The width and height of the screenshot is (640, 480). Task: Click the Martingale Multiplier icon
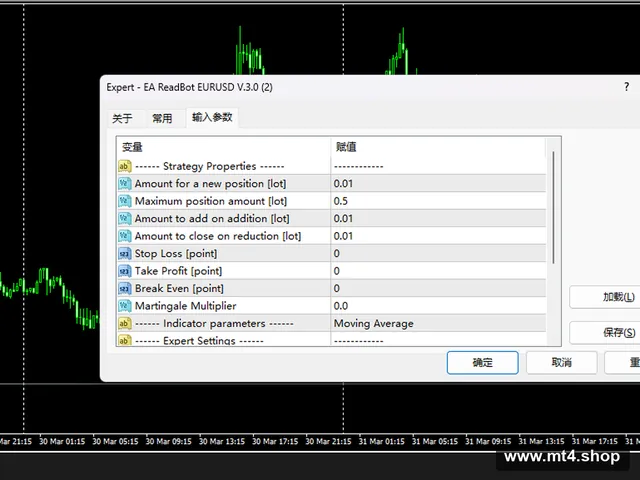point(124,306)
